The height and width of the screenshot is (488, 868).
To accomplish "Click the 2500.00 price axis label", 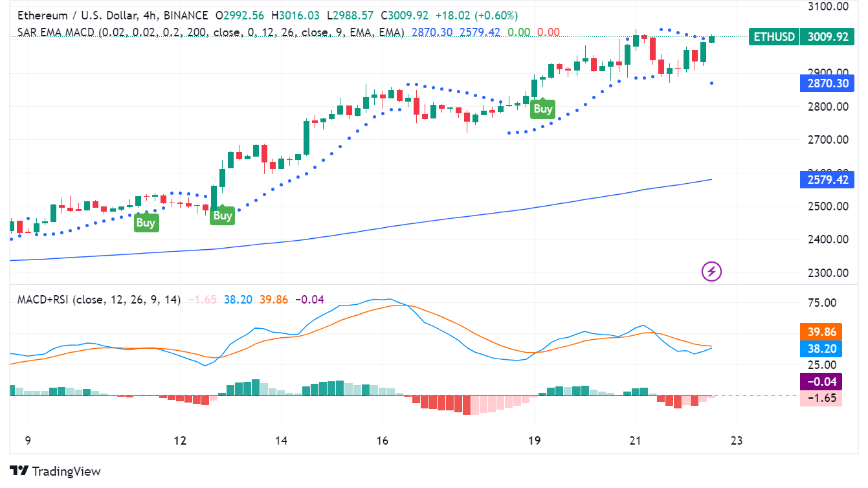I will [x=828, y=206].
